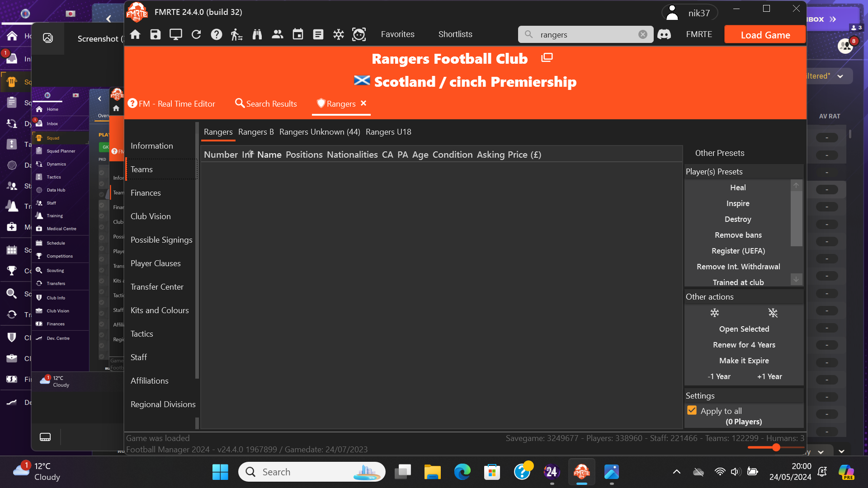868x488 pixels.
Task: Open the Discord icon next to search
Action: 664,34
